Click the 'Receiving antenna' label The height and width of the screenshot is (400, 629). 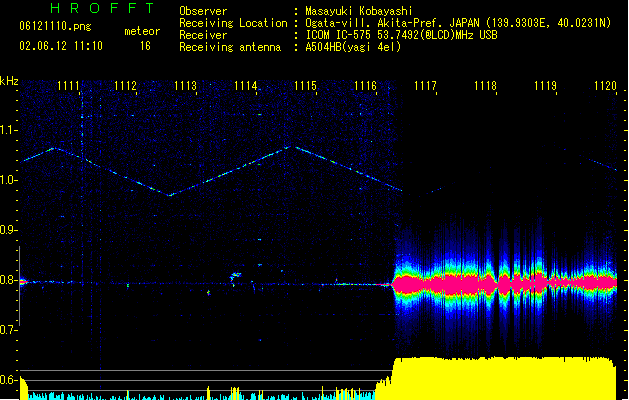tap(230, 47)
